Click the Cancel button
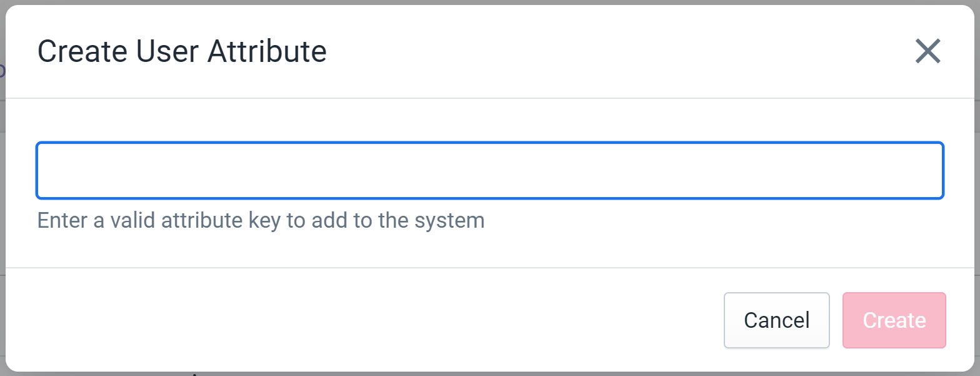 coord(777,320)
